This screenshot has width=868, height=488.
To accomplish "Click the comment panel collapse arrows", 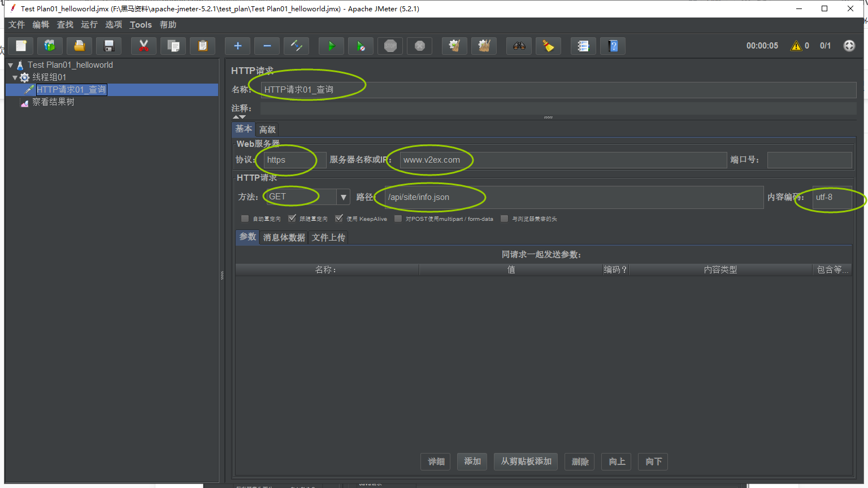I will [x=240, y=117].
